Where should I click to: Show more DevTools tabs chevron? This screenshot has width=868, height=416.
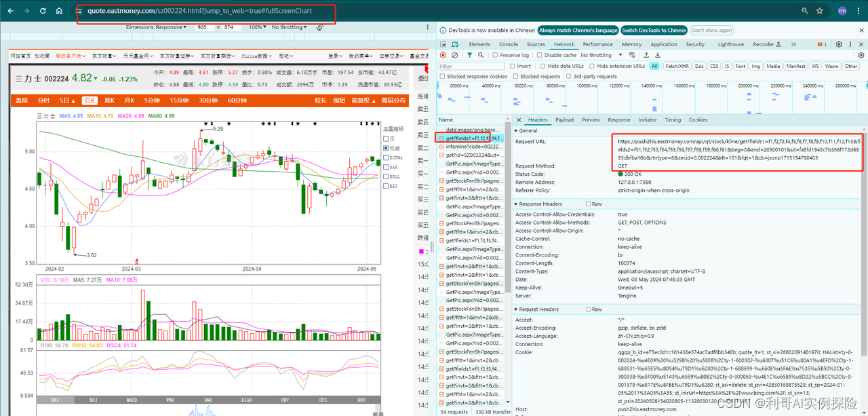click(x=793, y=44)
